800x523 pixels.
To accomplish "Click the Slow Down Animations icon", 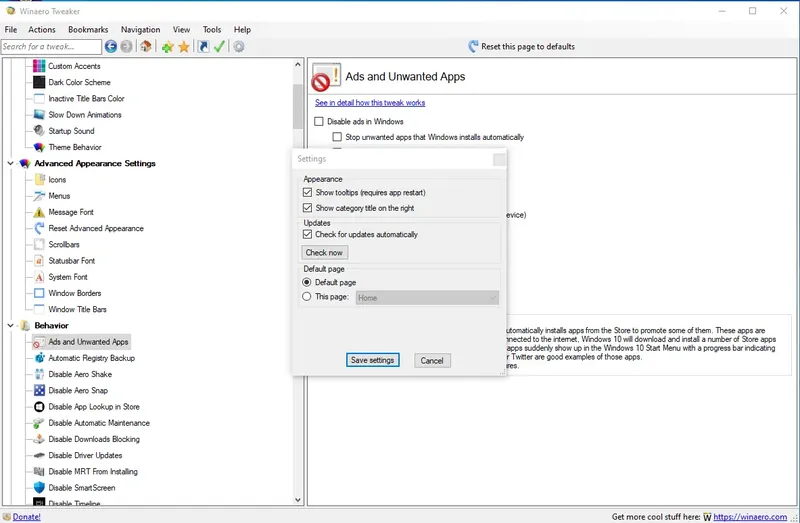I will [39, 115].
